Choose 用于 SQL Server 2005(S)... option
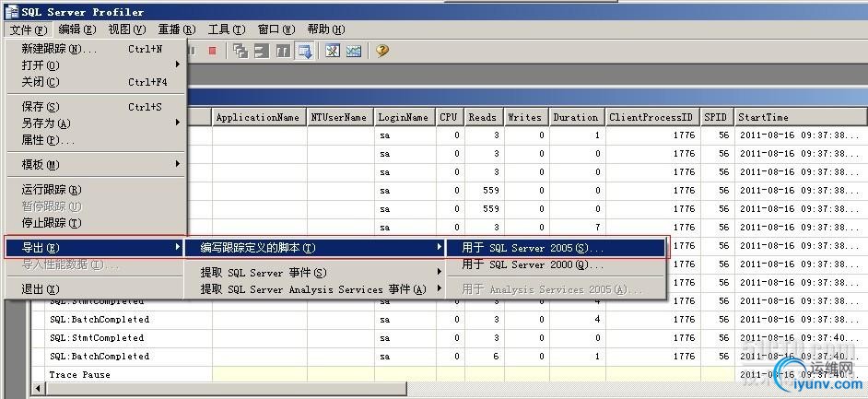This screenshot has height=399, width=868. (x=556, y=248)
